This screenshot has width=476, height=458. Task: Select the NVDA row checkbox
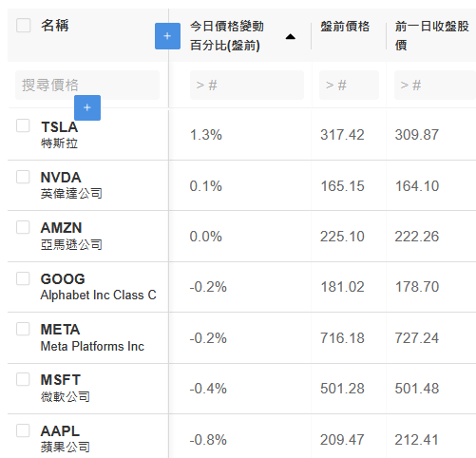coord(23,177)
